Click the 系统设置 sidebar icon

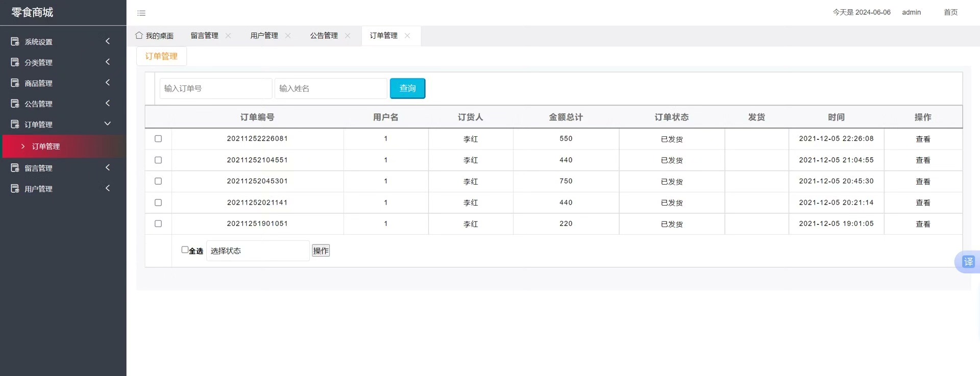pyautogui.click(x=15, y=41)
